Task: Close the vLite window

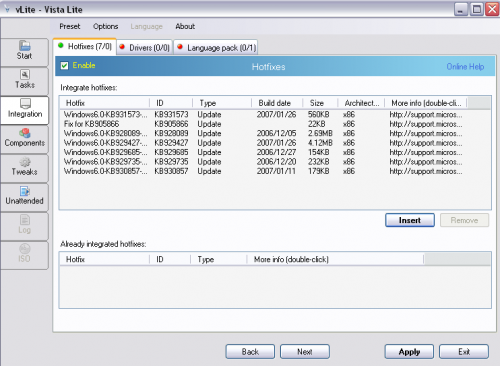Action: coord(492,9)
